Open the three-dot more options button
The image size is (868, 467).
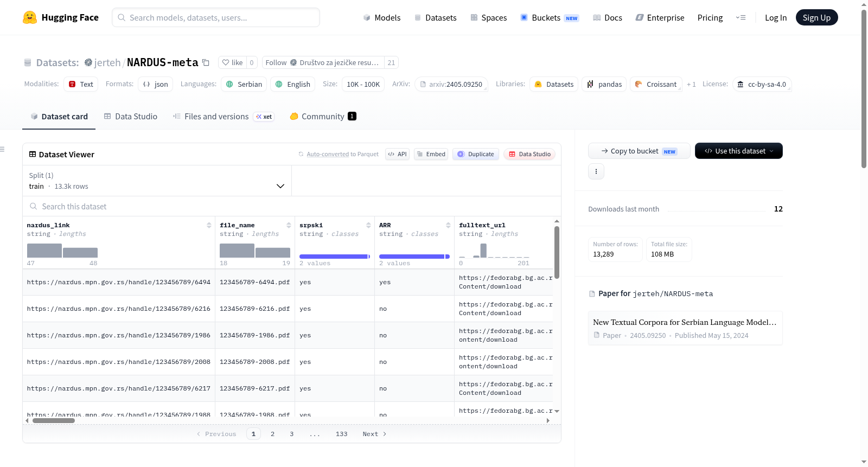tap(596, 171)
